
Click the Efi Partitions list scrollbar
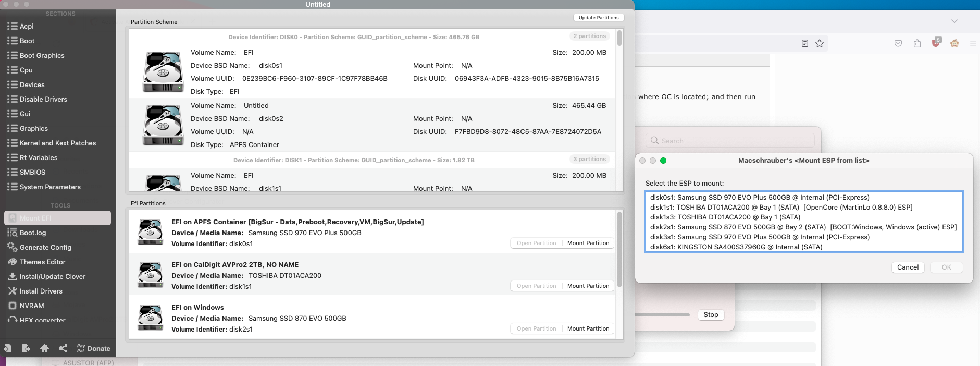[619, 248]
